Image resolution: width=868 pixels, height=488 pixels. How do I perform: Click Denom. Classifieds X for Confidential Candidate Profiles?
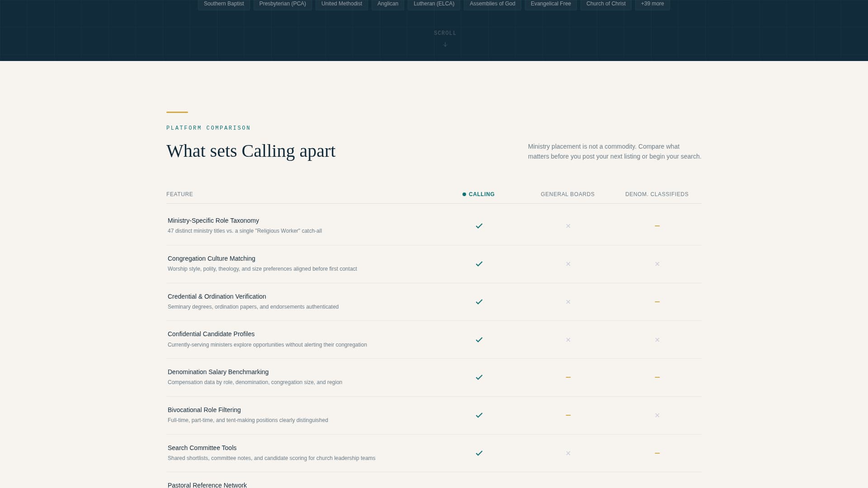(x=657, y=340)
